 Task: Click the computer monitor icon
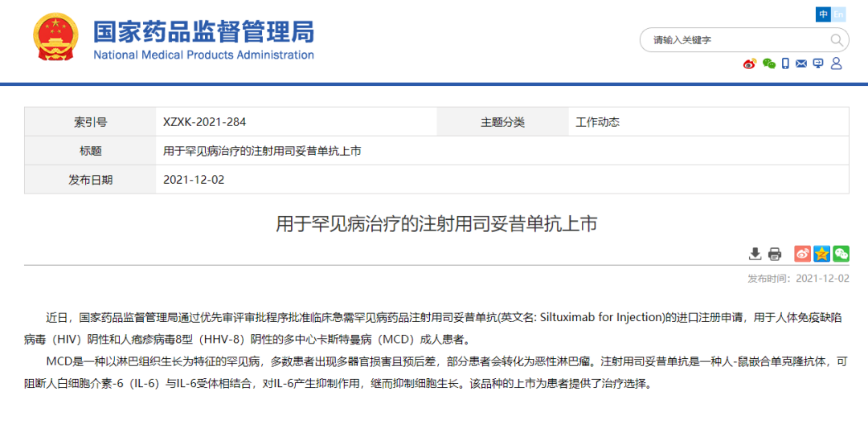818,63
